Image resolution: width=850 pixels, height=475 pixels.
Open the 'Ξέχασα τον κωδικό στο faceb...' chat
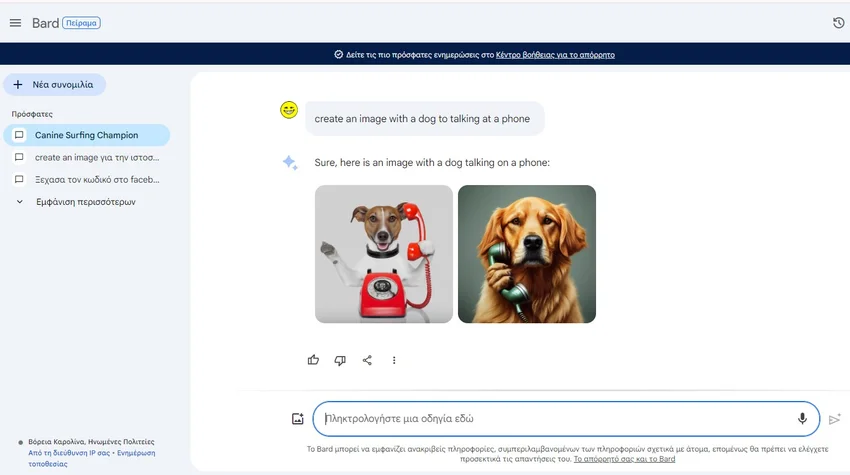point(96,180)
